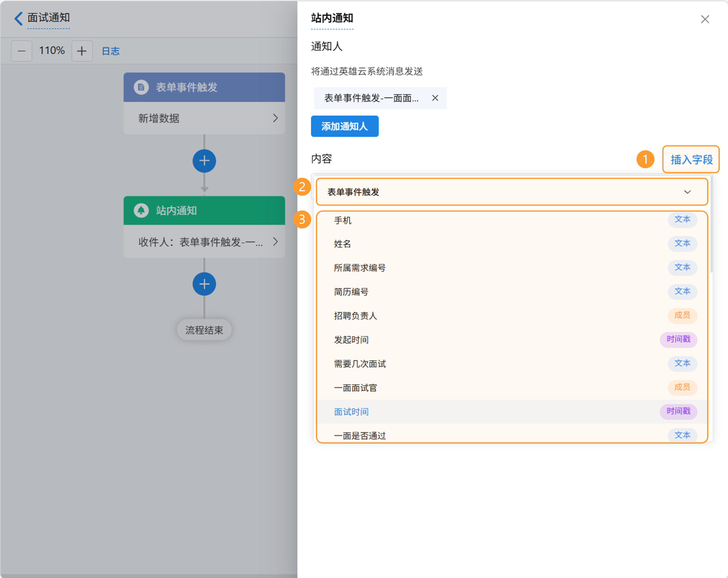Add a node below 站内通知
728x578 pixels.
(x=204, y=284)
